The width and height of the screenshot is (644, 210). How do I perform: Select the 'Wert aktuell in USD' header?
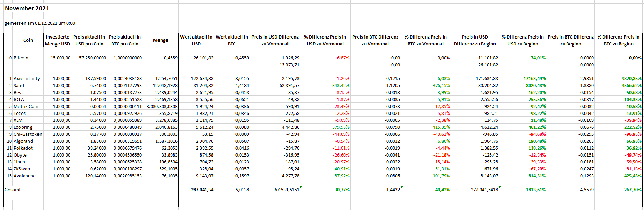pyautogui.click(x=196, y=40)
